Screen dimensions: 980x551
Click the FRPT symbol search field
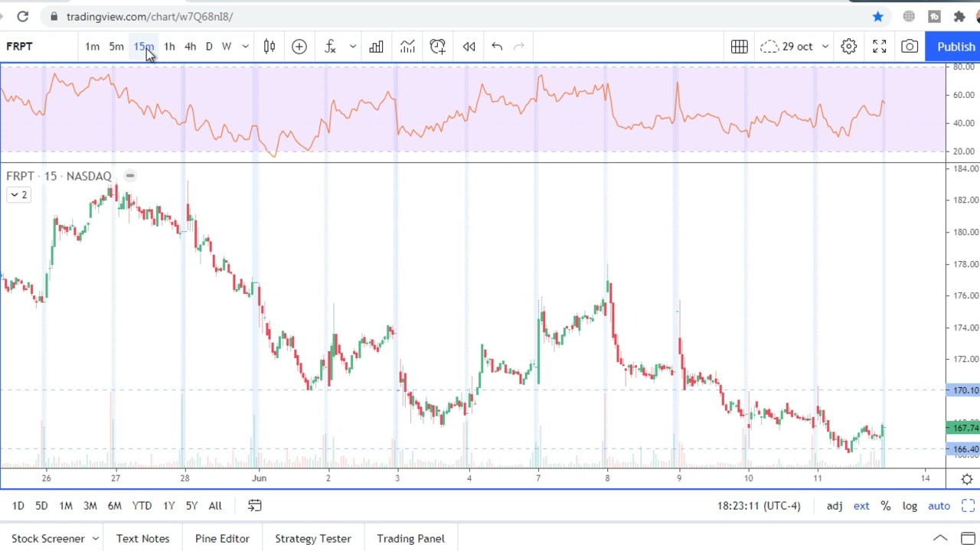coord(37,47)
